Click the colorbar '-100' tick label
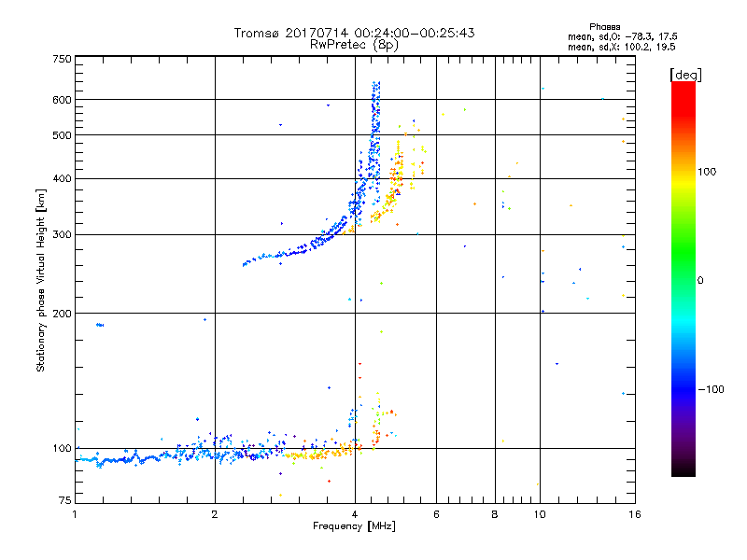The image size is (747, 560). [711, 389]
